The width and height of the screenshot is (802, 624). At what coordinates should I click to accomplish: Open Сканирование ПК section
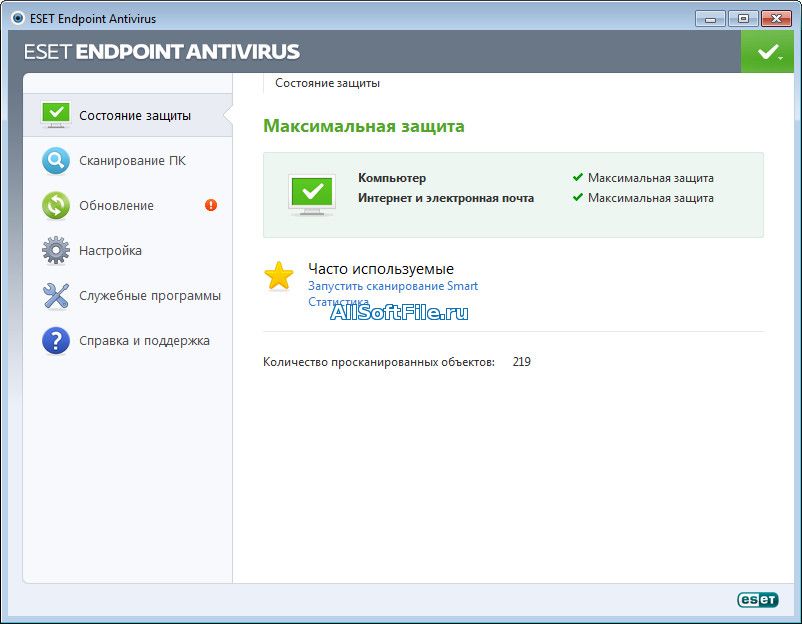pyautogui.click(x=128, y=161)
